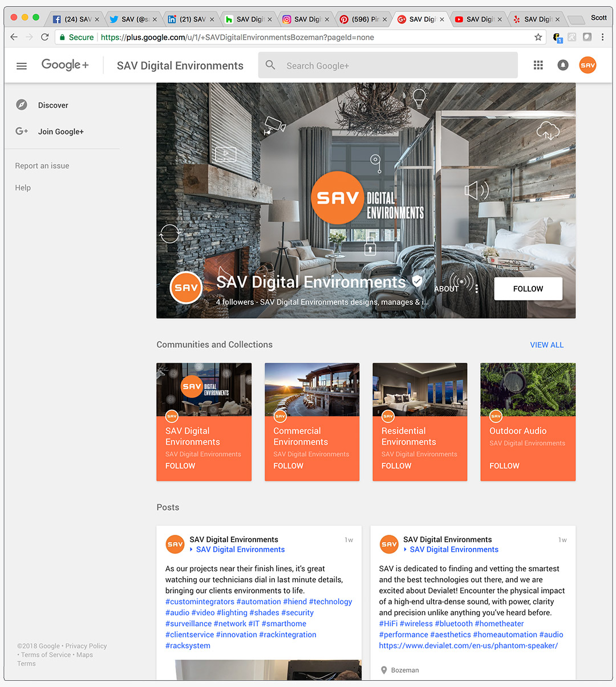Click the Bozeman location text

coord(405,670)
